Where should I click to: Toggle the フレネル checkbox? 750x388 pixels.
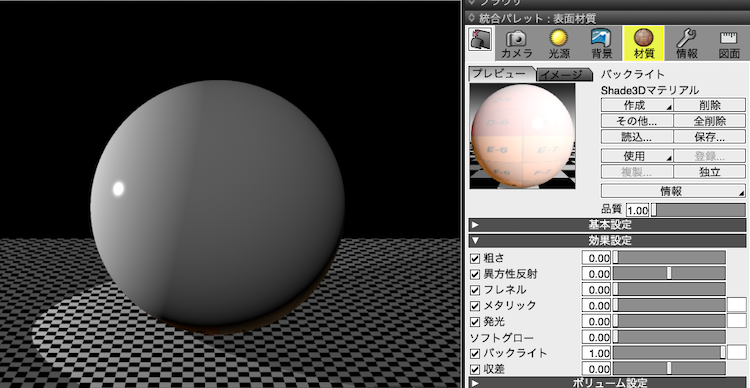tap(475, 290)
